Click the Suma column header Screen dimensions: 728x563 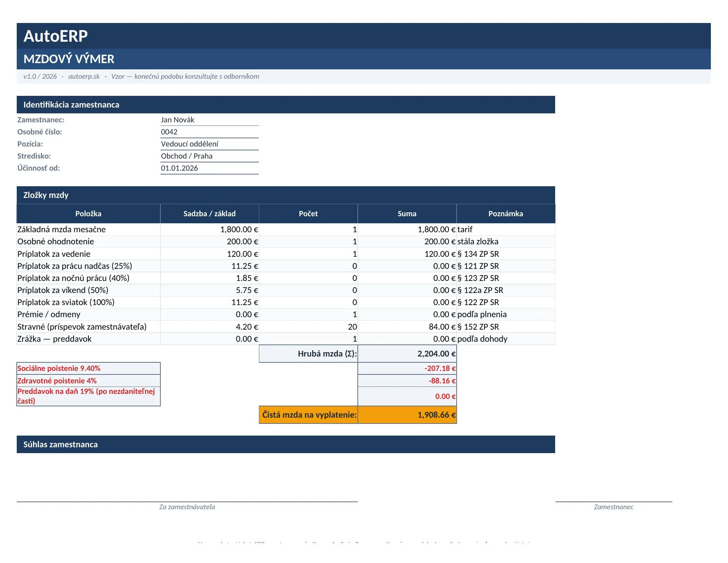(407, 214)
